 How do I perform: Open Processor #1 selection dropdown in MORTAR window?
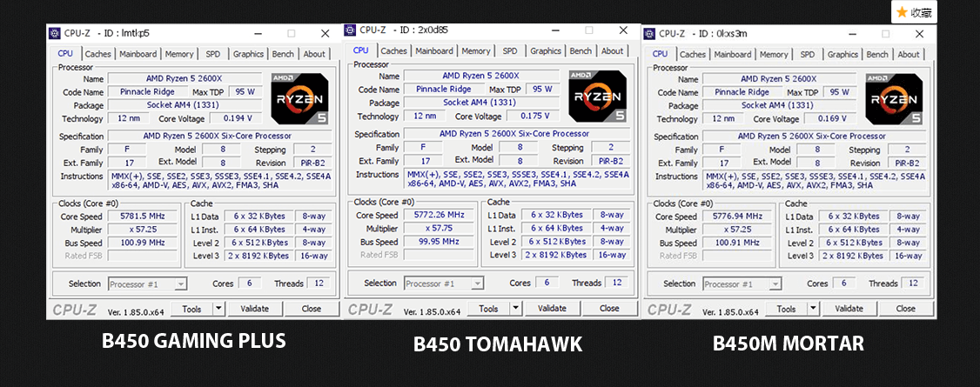pyautogui.click(x=742, y=284)
